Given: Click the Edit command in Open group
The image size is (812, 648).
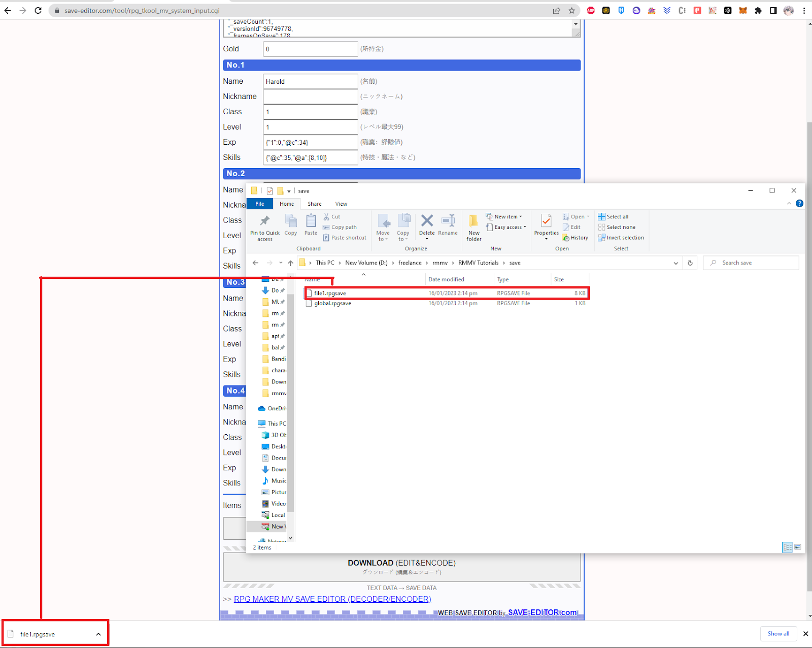Looking at the screenshot, I should 571,227.
